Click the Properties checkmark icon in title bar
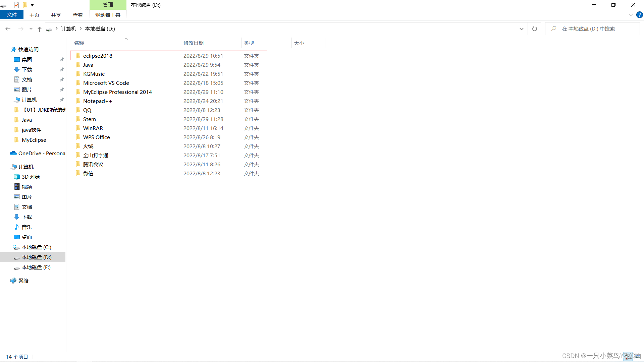The image size is (644, 362). click(x=16, y=5)
